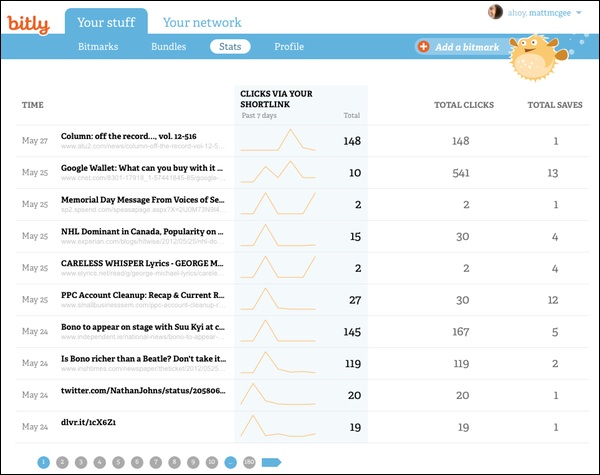Open the Bitmarks section

coord(98,47)
